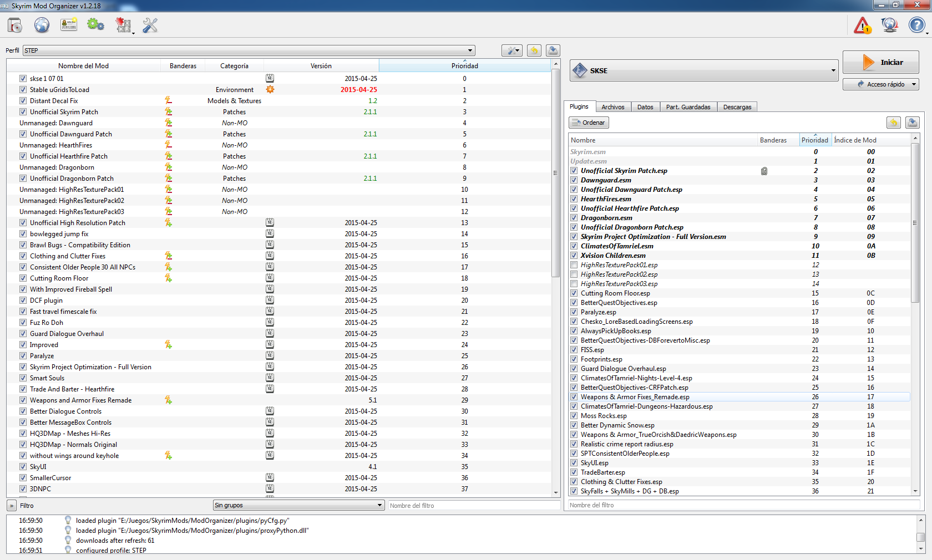The height and width of the screenshot is (560, 932).
Task: Open the Datos tab
Action: point(645,107)
